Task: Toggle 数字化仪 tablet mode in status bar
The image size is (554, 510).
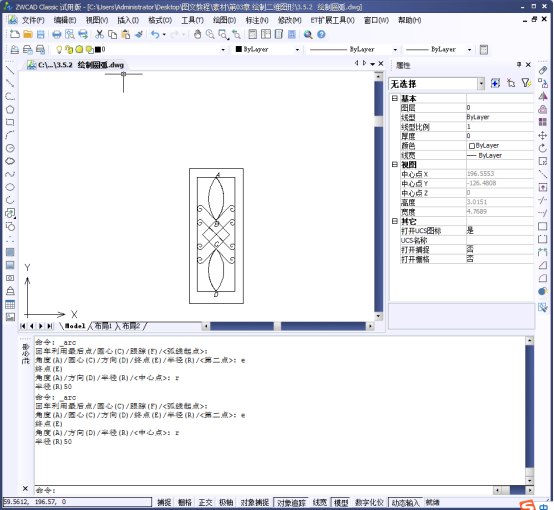Action: coord(369,502)
